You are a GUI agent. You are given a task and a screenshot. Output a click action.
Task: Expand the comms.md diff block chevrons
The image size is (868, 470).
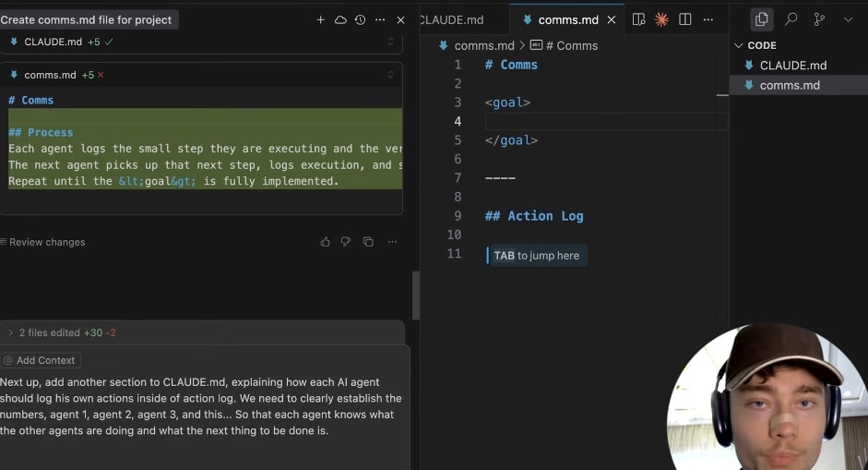click(x=390, y=75)
